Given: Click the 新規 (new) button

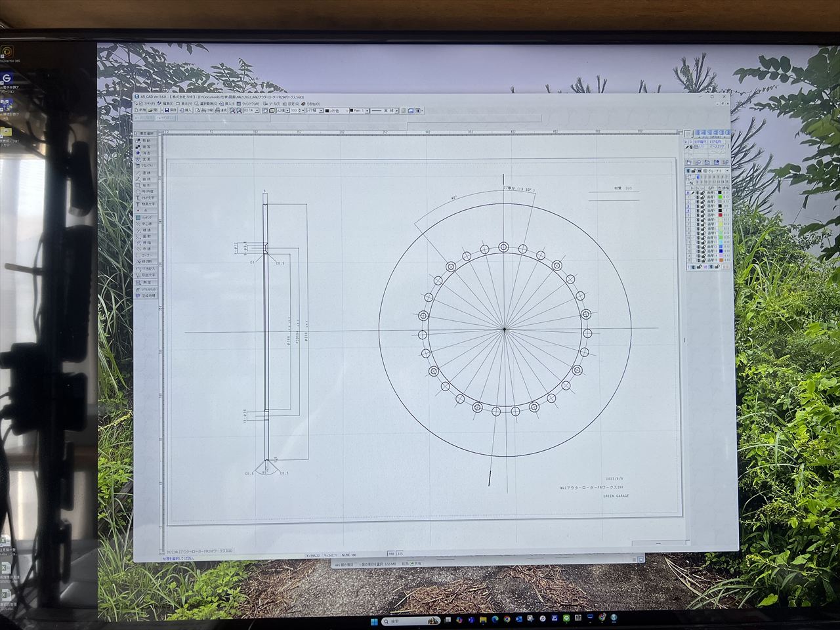Looking at the screenshot, I should 141,111.
